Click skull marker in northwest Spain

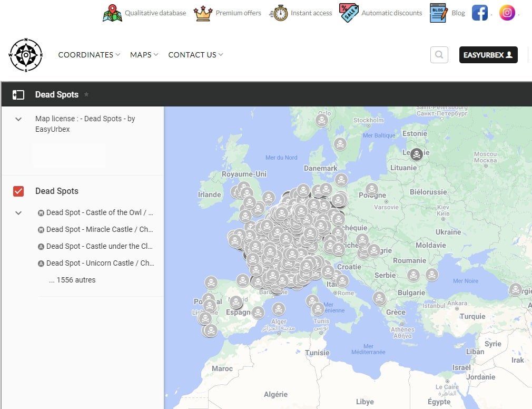point(211,283)
